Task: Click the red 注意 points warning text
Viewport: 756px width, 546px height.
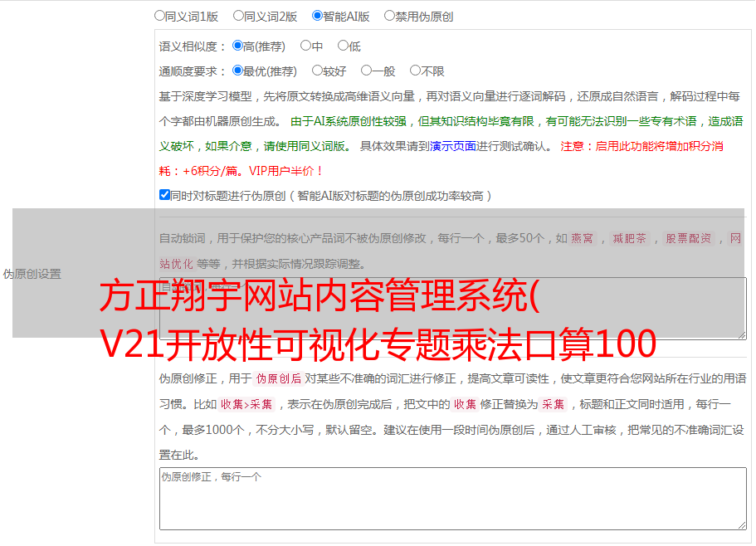Action: tap(441, 158)
